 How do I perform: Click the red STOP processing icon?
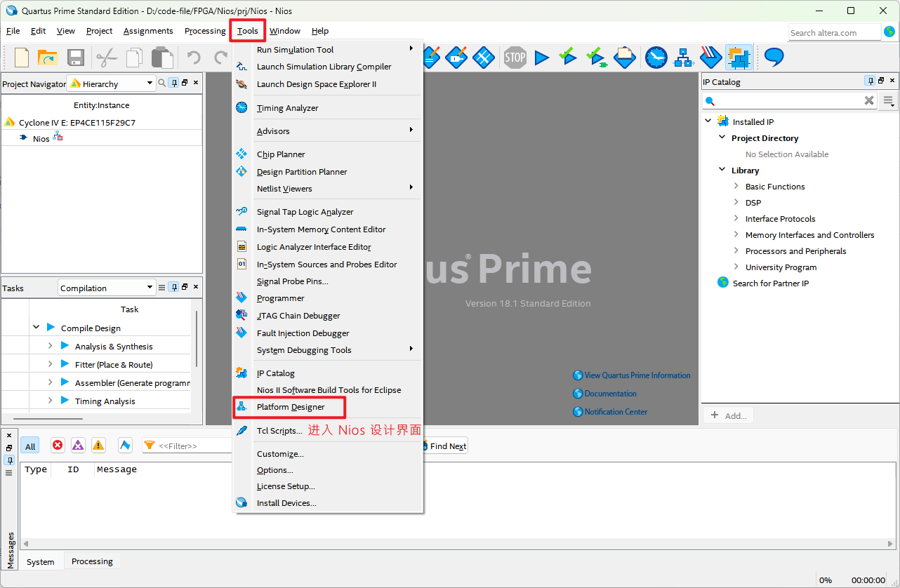click(515, 58)
